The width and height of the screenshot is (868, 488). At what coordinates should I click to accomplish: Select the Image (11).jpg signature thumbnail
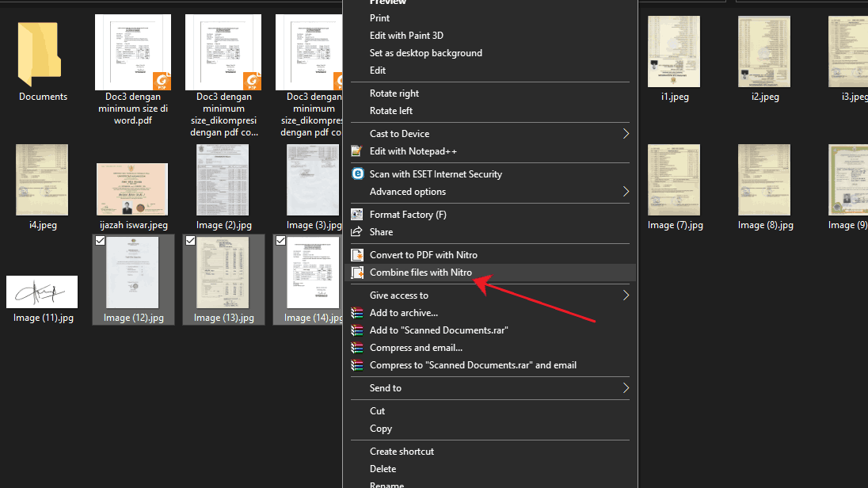click(42, 292)
